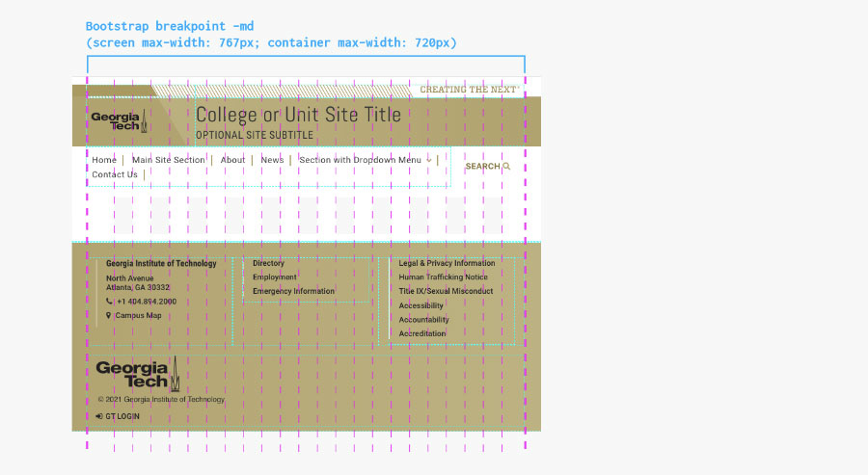Click College or Unit Site Title
The height and width of the screenshot is (475, 868).
[298, 115]
